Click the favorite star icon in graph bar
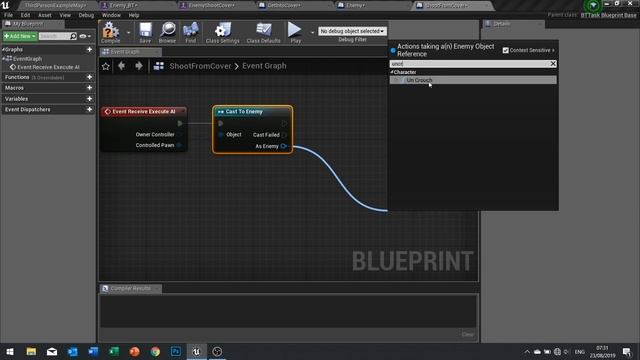640x360 pixels. click(x=106, y=66)
